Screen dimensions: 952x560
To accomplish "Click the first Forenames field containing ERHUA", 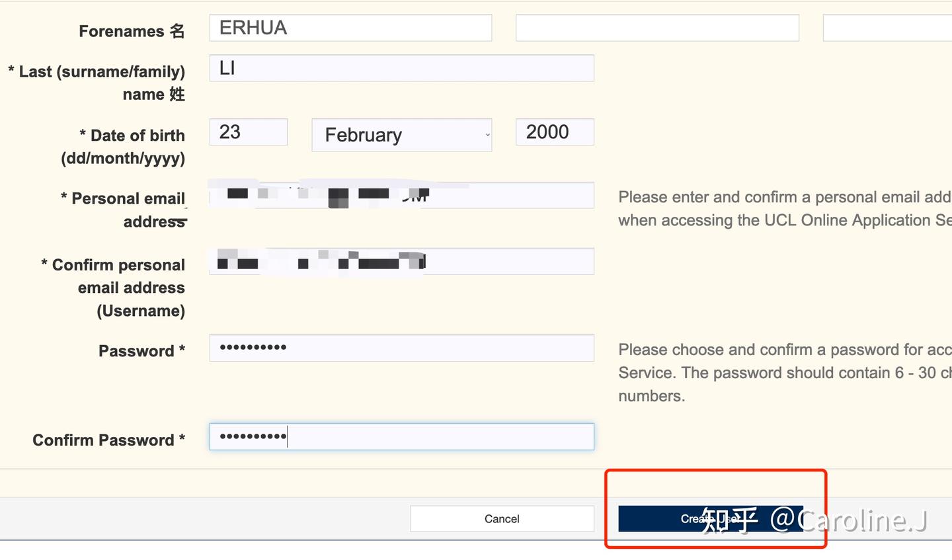I will 350,28.
